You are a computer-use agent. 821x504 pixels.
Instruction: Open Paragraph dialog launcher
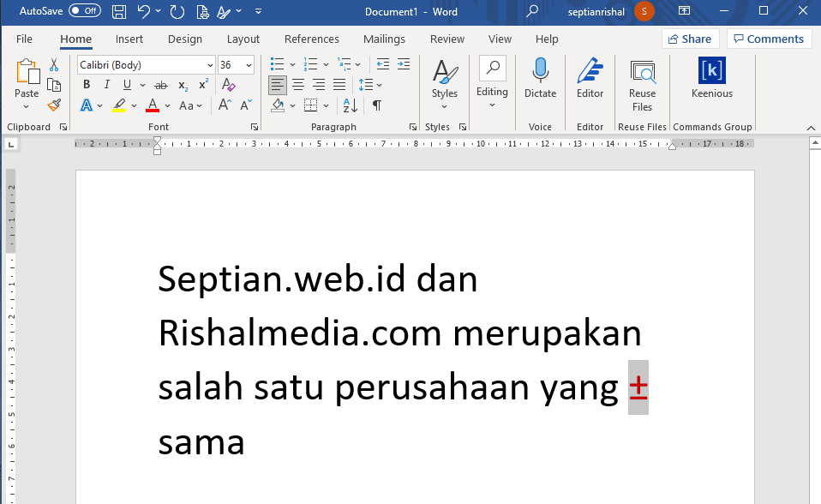click(x=412, y=127)
